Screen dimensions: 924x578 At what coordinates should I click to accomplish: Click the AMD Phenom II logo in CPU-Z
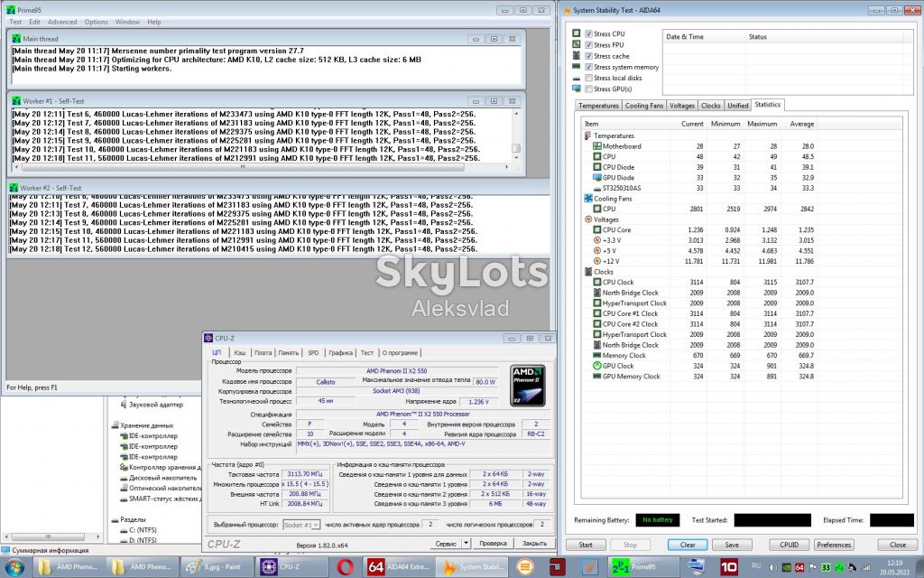pos(527,385)
